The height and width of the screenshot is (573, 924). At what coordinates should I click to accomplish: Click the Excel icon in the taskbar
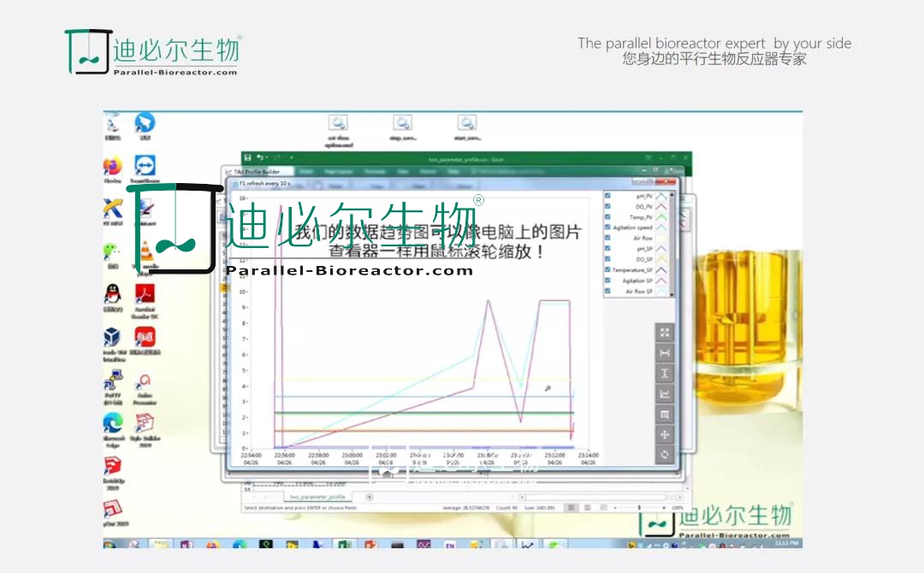[x=344, y=544]
